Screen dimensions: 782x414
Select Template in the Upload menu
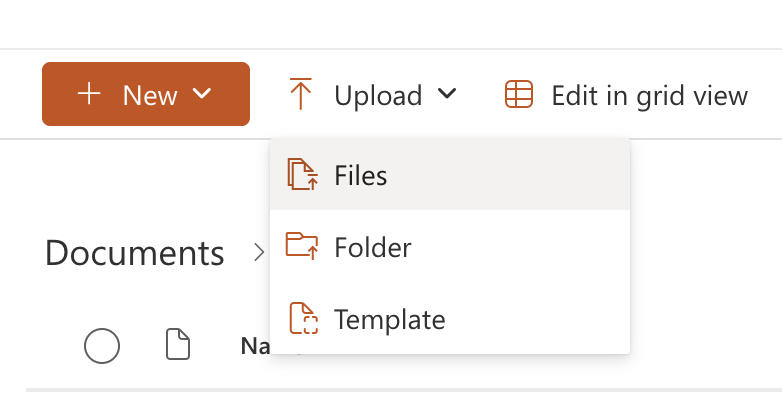(x=389, y=320)
